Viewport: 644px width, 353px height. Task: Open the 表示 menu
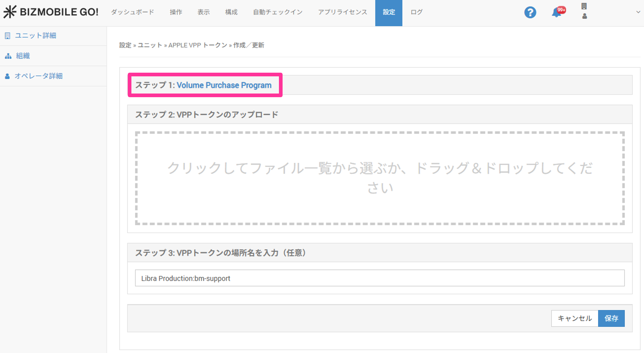click(x=203, y=12)
